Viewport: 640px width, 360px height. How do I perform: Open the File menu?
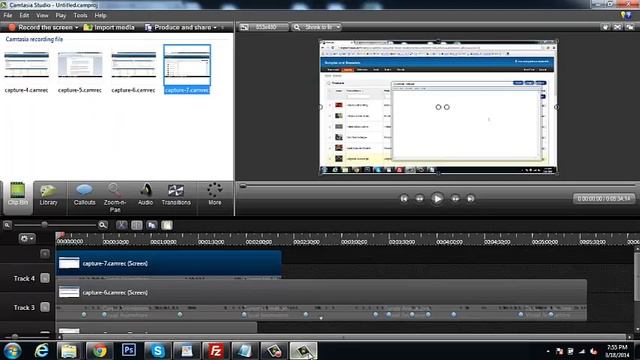click(x=8, y=16)
